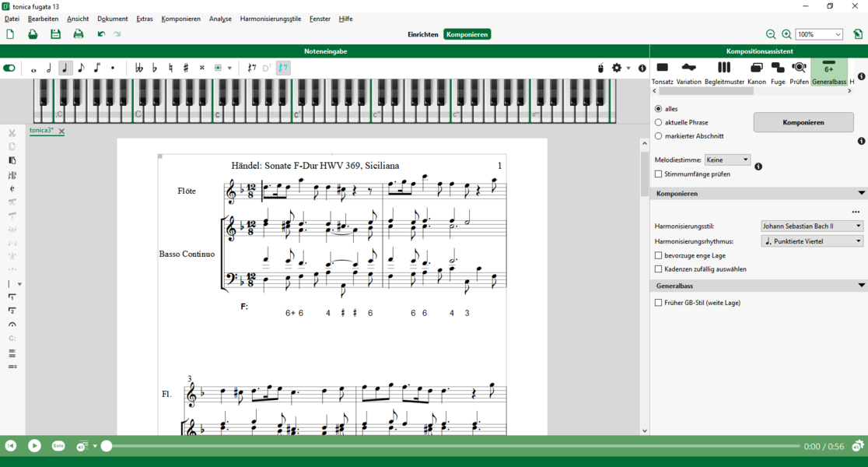Viewport: 868px width, 467px height.
Task: Collapse the Generalbass section
Action: (861, 286)
